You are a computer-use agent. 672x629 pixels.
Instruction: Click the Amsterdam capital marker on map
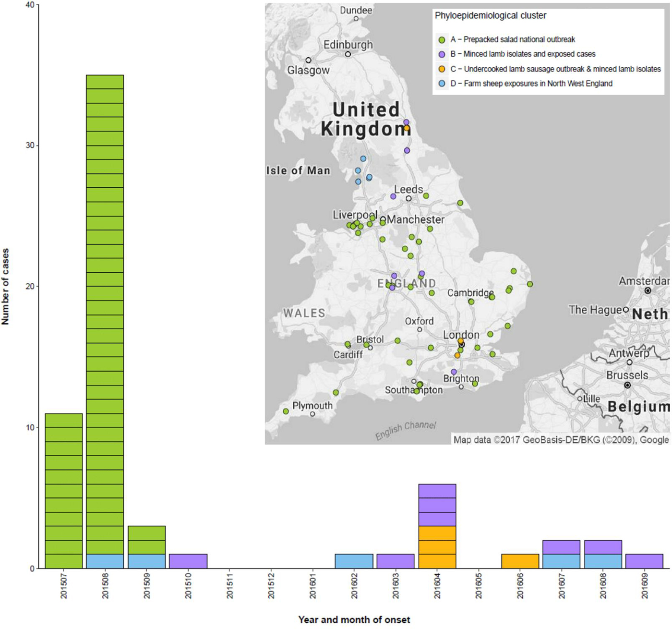click(x=648, y=290)
